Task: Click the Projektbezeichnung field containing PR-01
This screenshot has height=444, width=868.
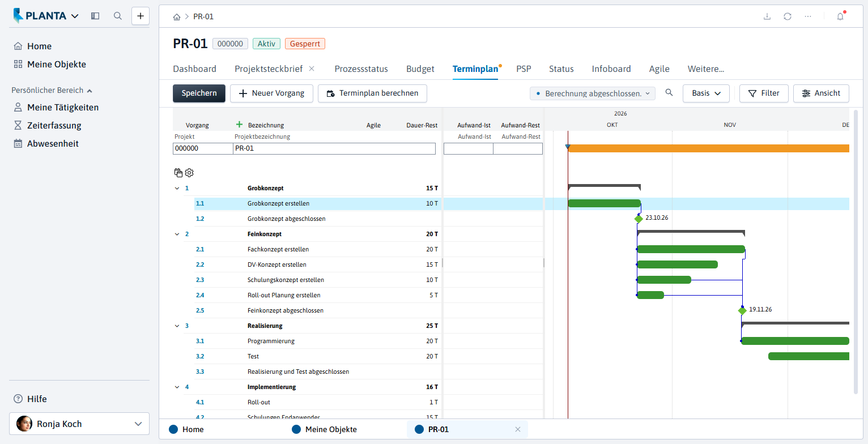Action: (334, 148)
